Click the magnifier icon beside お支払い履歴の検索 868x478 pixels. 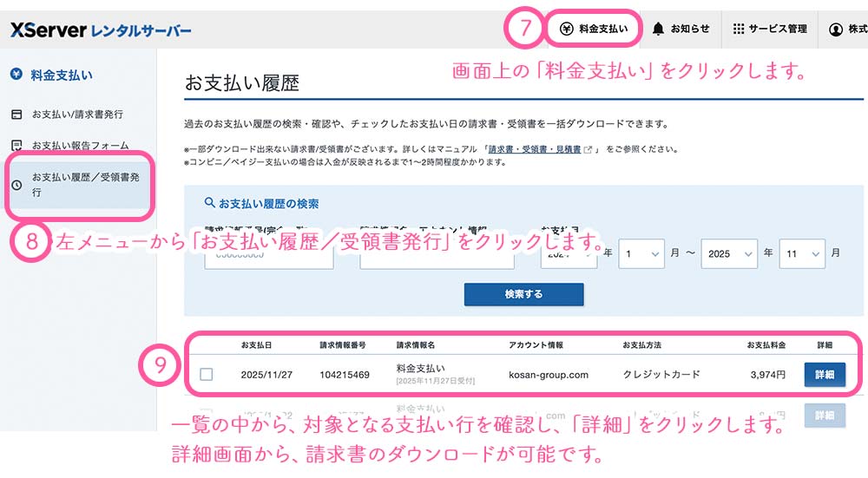click(209, 203)
